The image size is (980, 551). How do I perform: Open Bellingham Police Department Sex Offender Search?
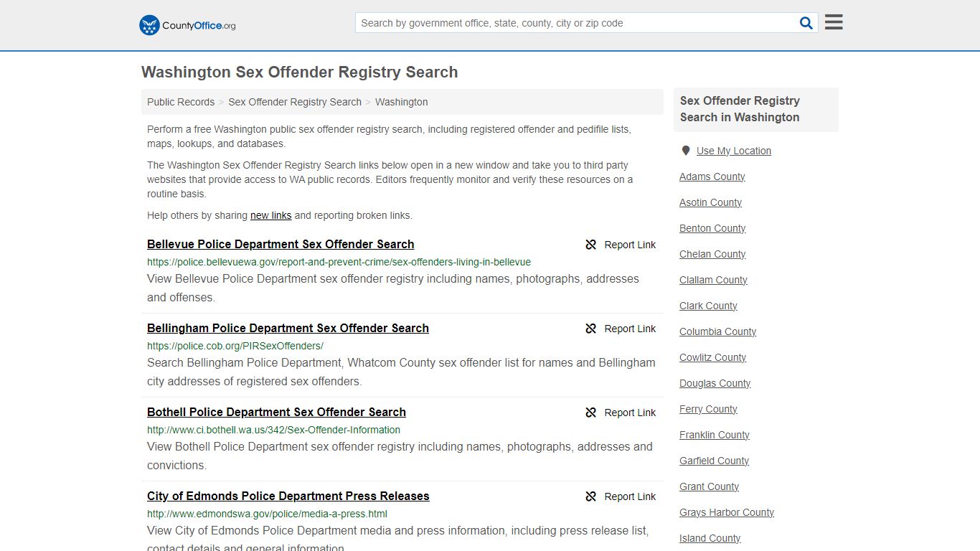(288, 328)
